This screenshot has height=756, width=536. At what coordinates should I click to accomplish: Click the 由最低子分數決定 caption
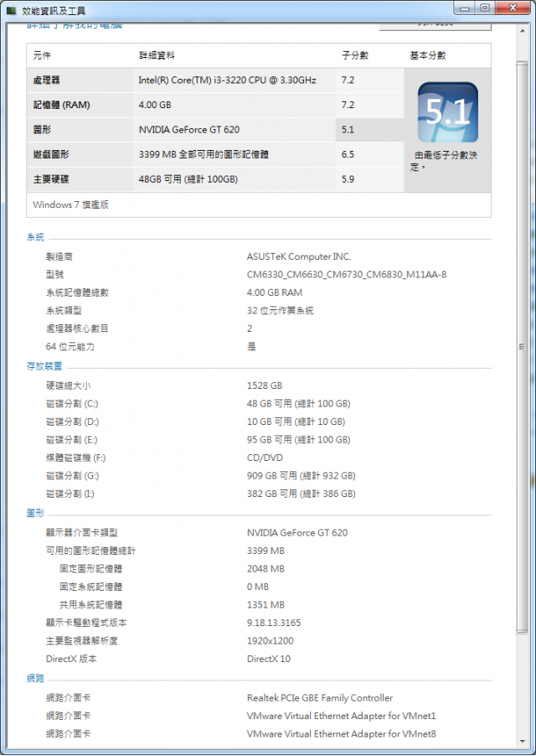click(444, 161)
